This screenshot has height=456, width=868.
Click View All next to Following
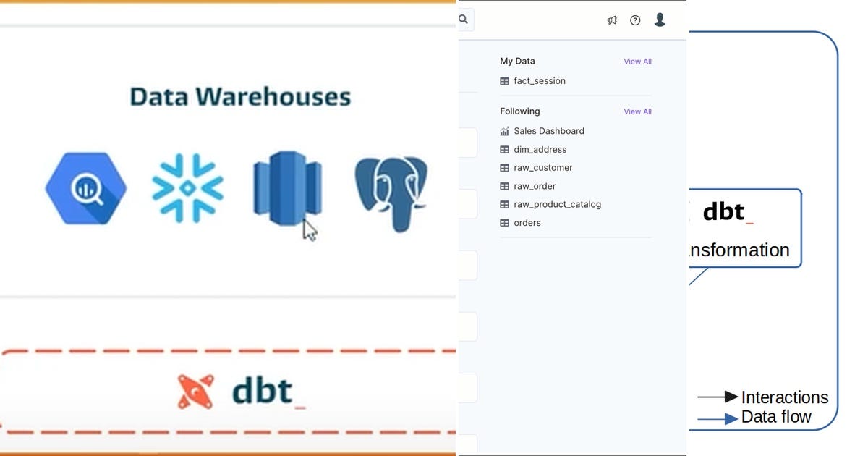click(x=637, y=111)
